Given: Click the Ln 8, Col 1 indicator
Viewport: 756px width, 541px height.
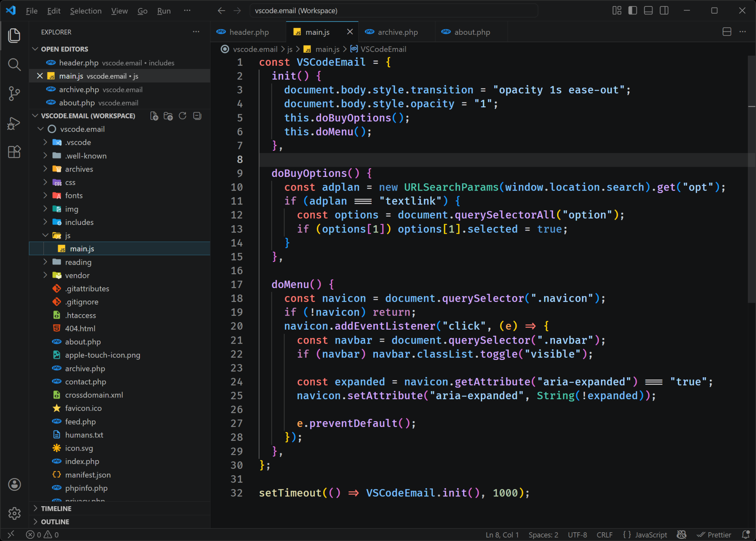Looking at the screenshot, I should coord(502,535).
